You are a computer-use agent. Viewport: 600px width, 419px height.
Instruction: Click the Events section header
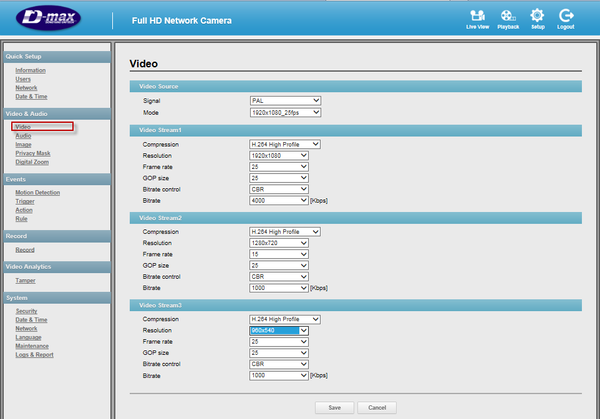coord(57,179)
